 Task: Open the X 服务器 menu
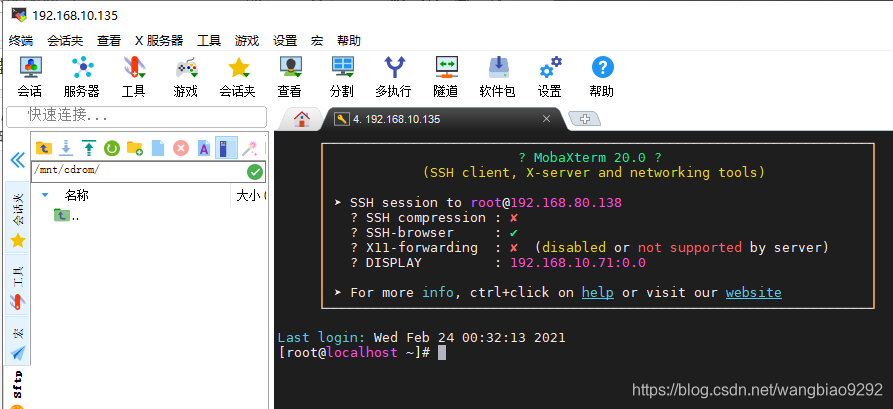(x=159, y=40)
